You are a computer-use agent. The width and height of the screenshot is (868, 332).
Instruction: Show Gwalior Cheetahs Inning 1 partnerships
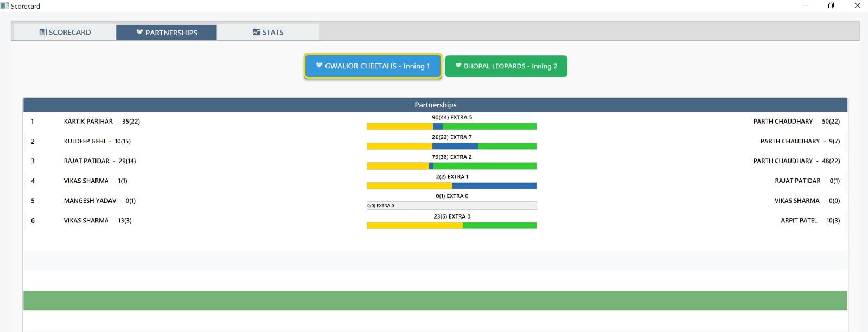[x=373, y=66]
